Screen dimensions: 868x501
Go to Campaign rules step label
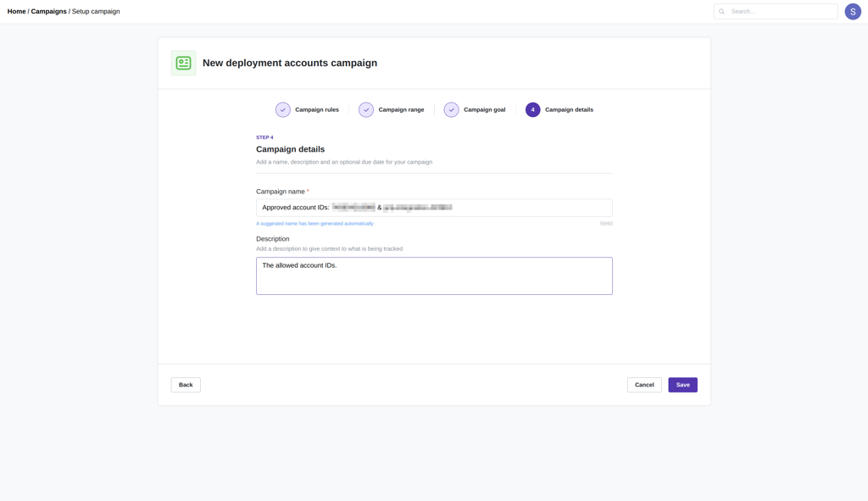tap(317, 109)
